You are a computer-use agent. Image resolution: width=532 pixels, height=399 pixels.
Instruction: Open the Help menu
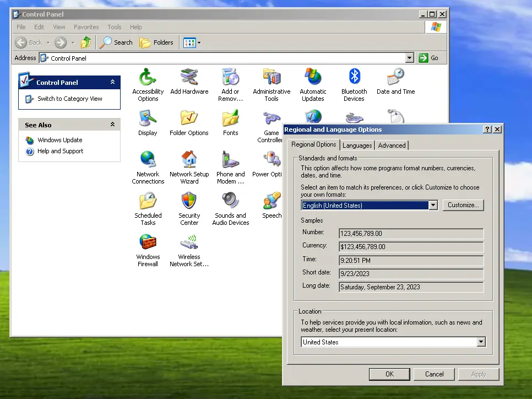[x=135, y=27]
